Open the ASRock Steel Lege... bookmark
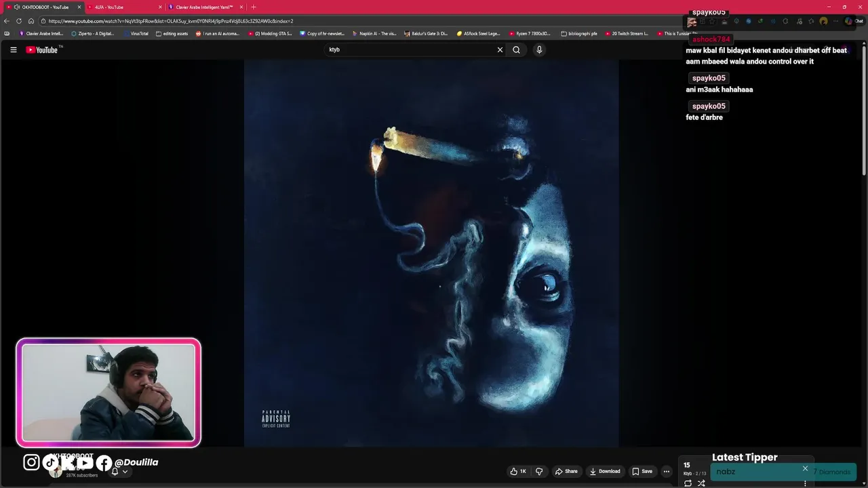The height and width of the screenshot is (488, 868). (x=478, y=33)
